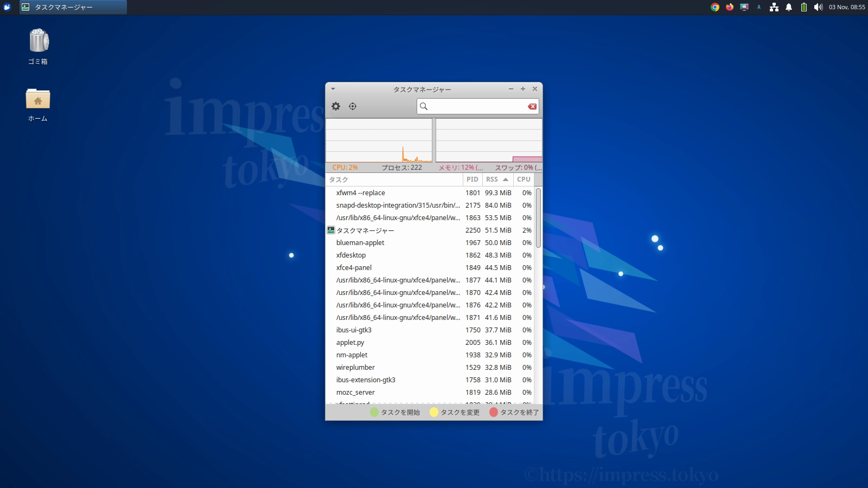Select the applet.py process row
This screenshot has width=868, height=488.
click(x=430, y=343)
